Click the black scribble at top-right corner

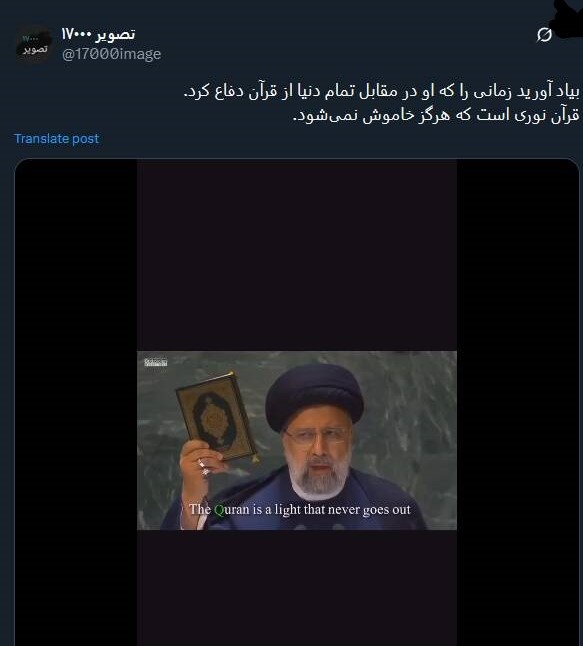[567, 19]
